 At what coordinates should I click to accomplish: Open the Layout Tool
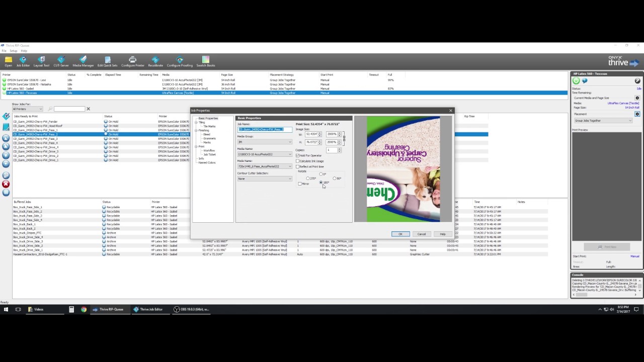(41, 61)
